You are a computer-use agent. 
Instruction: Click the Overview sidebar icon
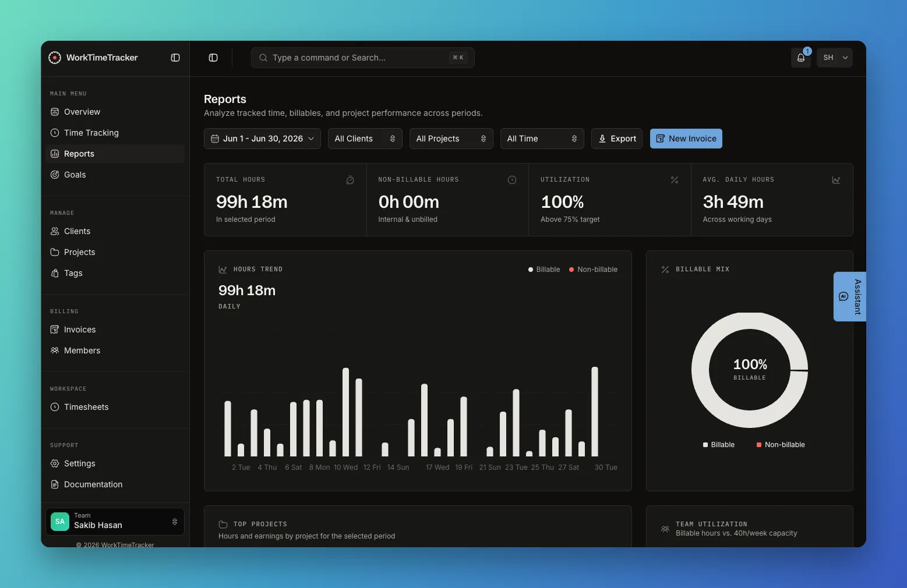(55, 112)
